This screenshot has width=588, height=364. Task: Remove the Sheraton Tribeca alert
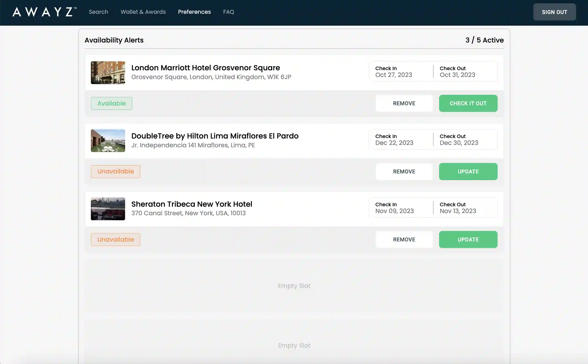[404, 239]
